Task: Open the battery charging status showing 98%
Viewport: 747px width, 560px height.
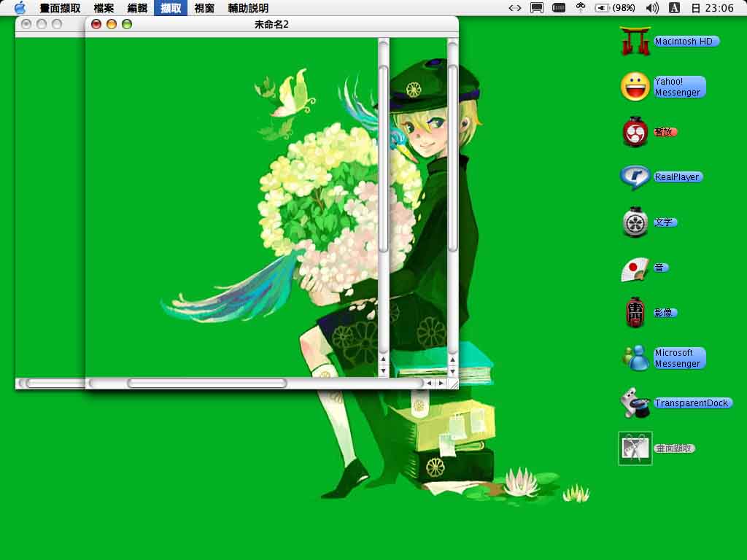Action: click(x=614, y=7)
